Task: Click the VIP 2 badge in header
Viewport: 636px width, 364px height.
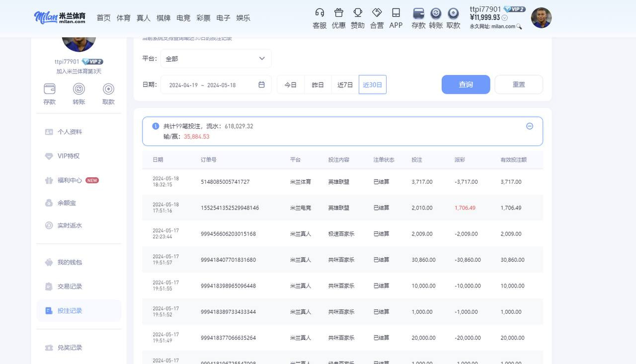Action: pyautogui.click(x=514, y=9)
